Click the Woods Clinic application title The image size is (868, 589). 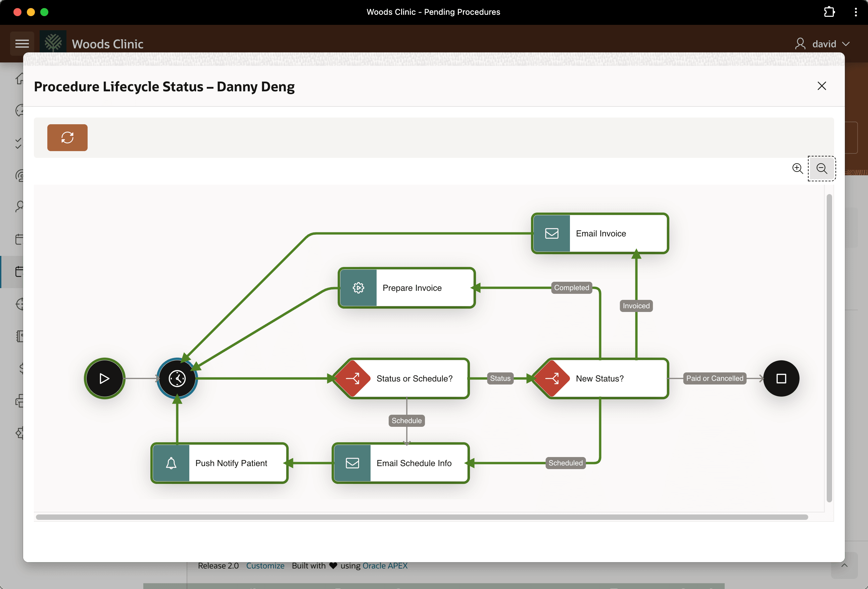(x=107, y=44)
